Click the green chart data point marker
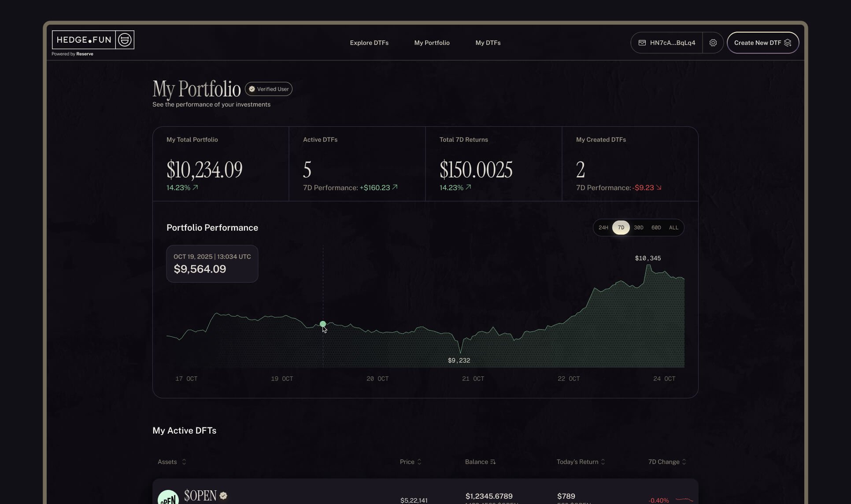 [x=323, y=324]
